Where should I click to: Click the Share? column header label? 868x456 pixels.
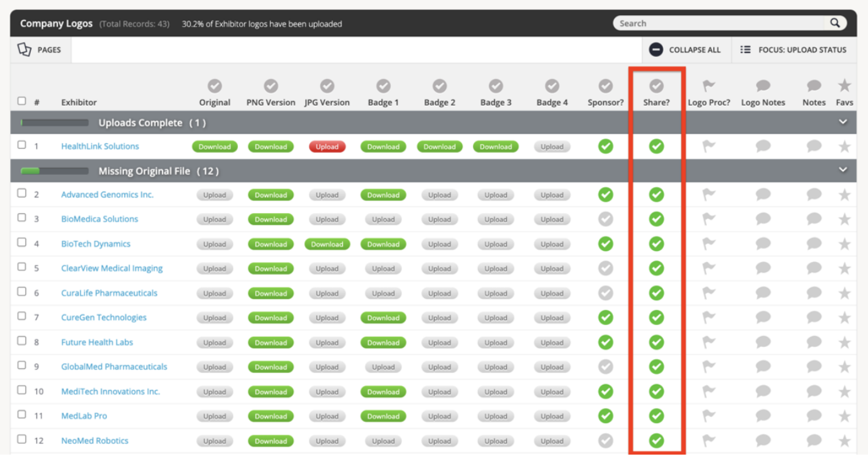click(656, 102)
